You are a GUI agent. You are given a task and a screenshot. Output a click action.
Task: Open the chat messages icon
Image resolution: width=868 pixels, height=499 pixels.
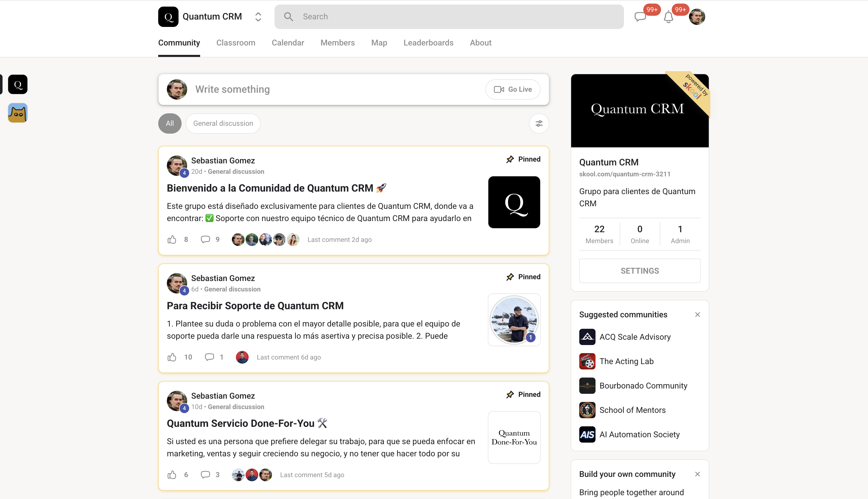click(x=640, y=17)
